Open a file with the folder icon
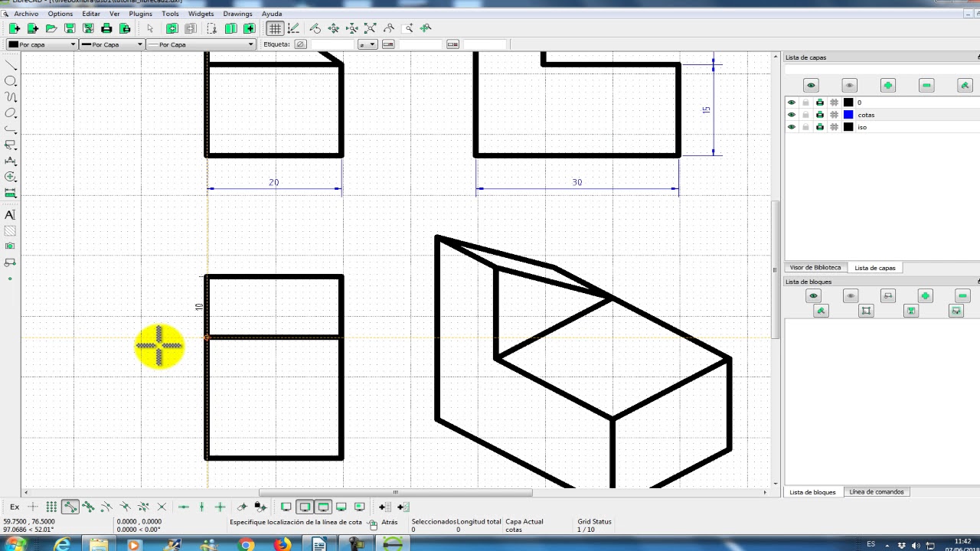Viewport: 980px width, 551px height. [51, 28]
